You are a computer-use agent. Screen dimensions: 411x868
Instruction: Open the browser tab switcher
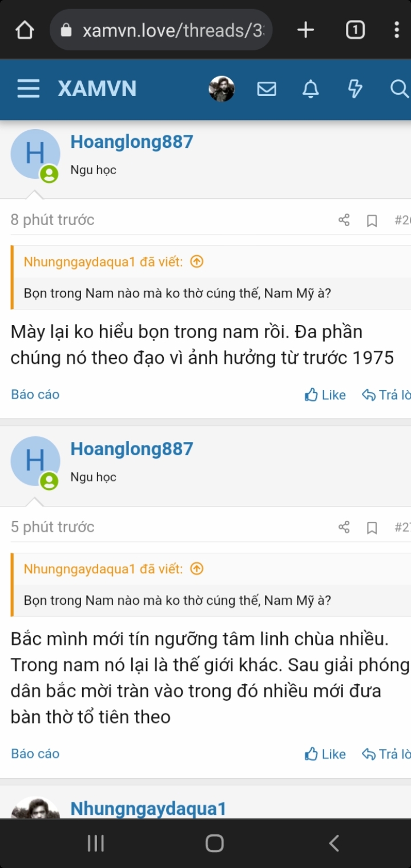tap(355, 30)
